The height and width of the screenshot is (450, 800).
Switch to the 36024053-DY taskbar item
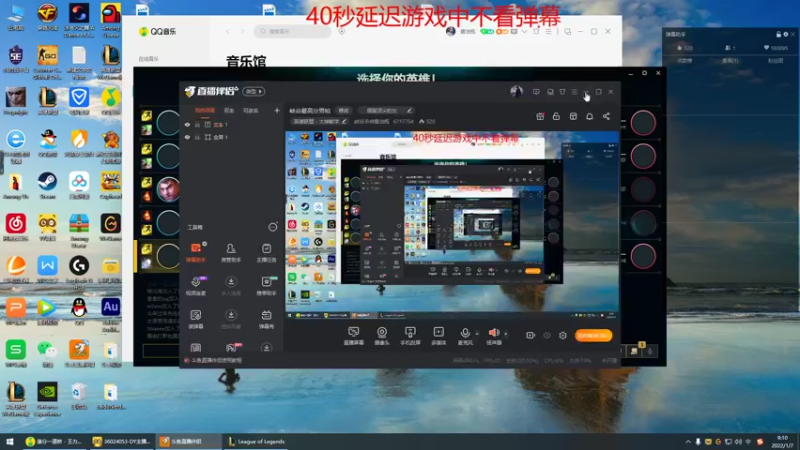120,441
